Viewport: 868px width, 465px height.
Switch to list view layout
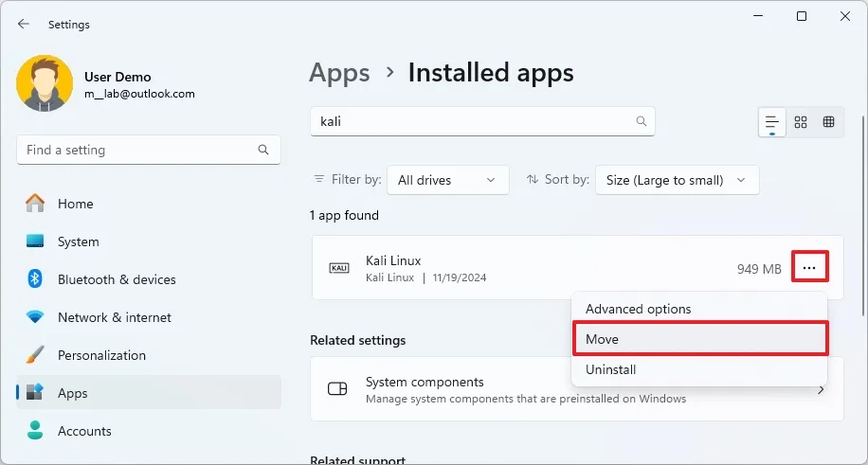(x=772, y=122)
